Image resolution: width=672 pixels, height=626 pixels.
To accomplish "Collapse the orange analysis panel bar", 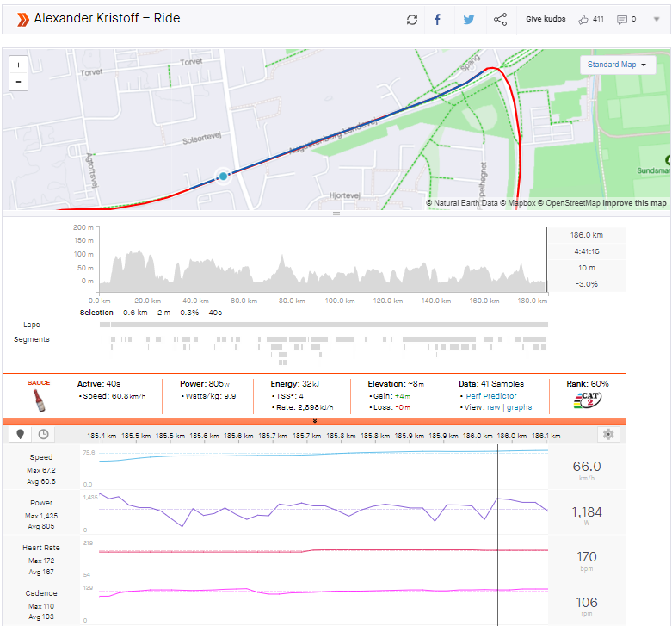I will point(315,421).
